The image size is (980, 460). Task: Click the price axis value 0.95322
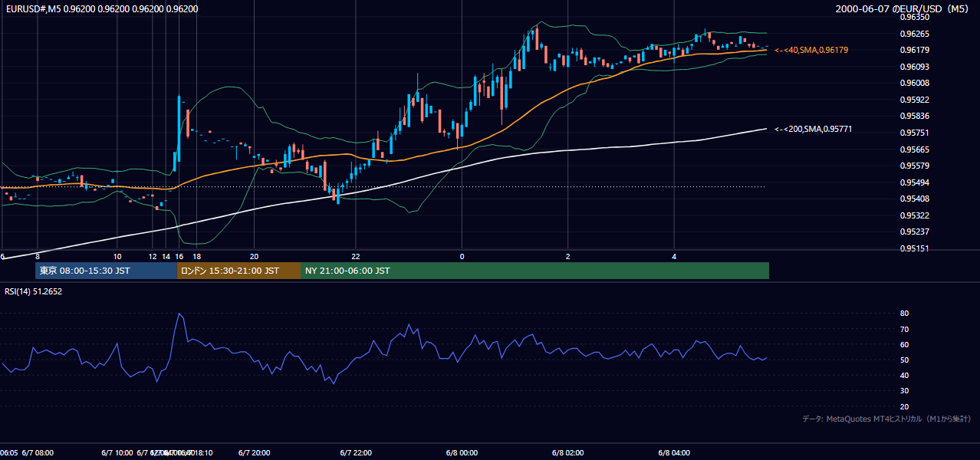(914, 215)
